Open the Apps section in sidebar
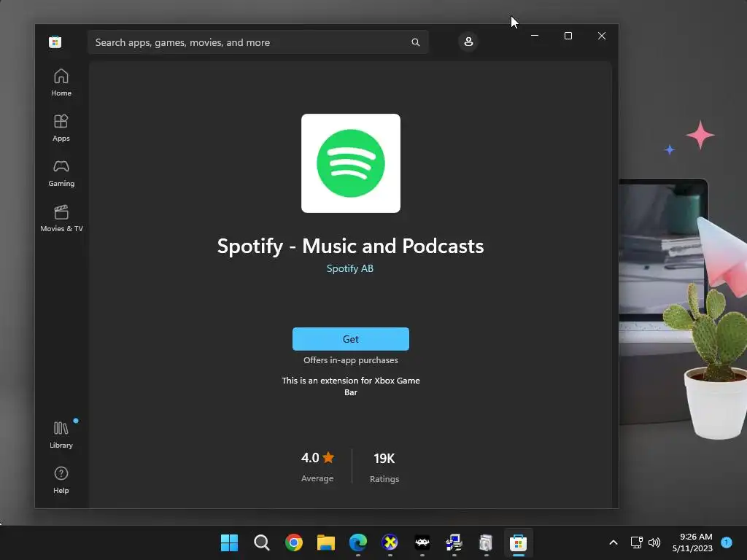The width and height of the screenshot is (747, 560). point(61,128)
